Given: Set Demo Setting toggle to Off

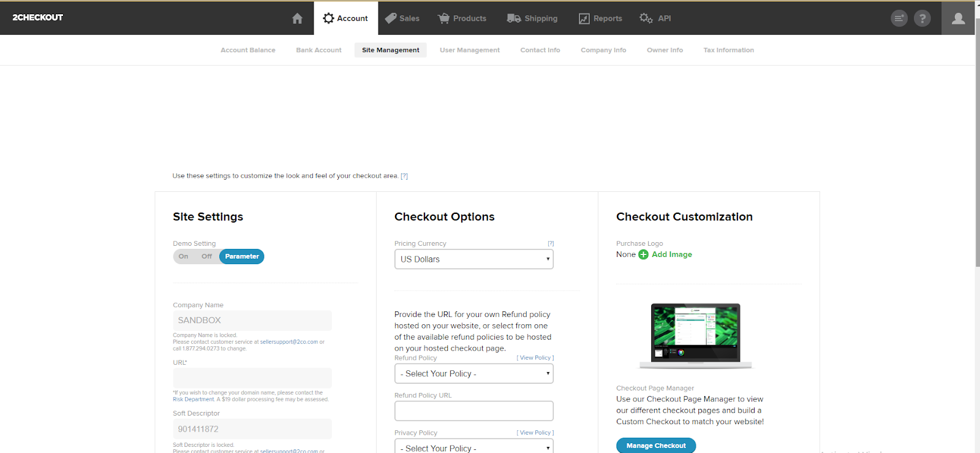Looking at the screenshot, I should click(x=207, y=256).
